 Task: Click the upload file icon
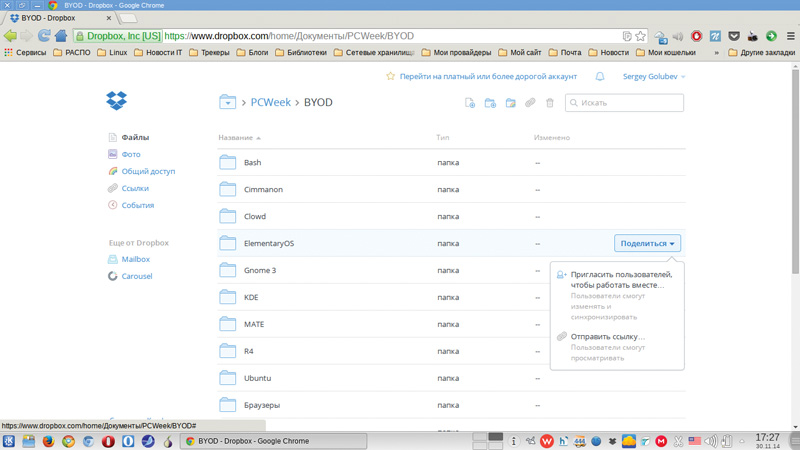pyautogui.click(x=470, y=103)
